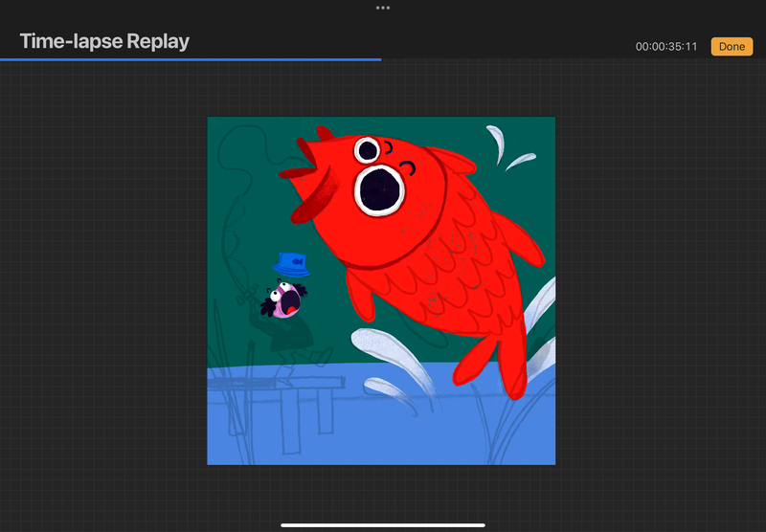Image resolution: width=766 pixels, height=532 pixels.
Task: Open the three-dot multitasking menu at top
Action: point(383,8)
